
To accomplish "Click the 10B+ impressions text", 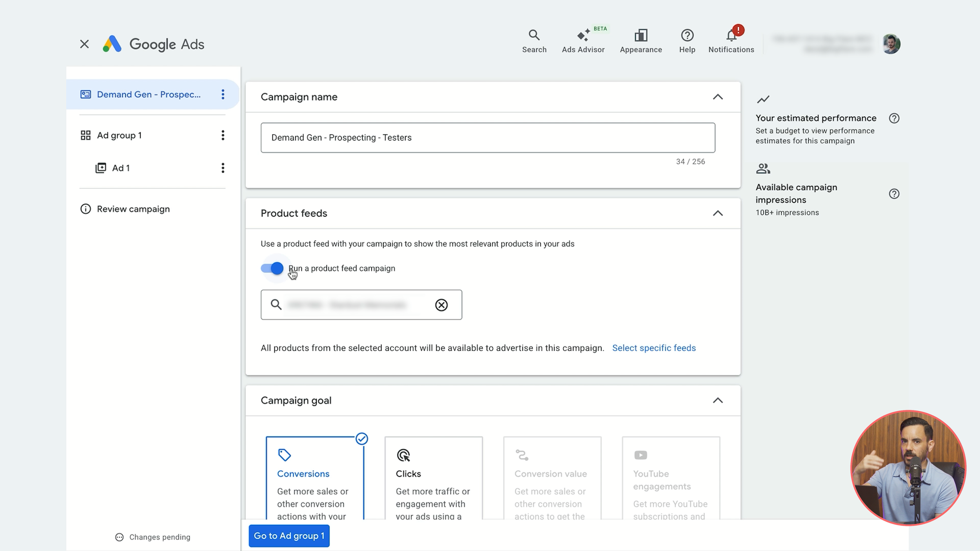I will pos(787,213).
